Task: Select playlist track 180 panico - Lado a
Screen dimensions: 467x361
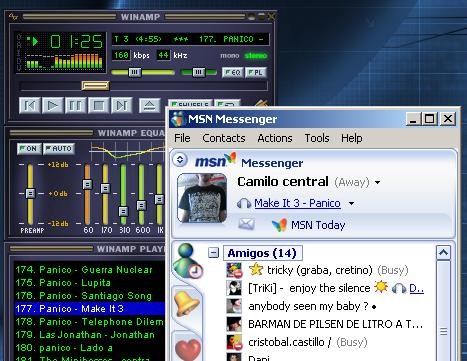Action: [x=90, y=348]
